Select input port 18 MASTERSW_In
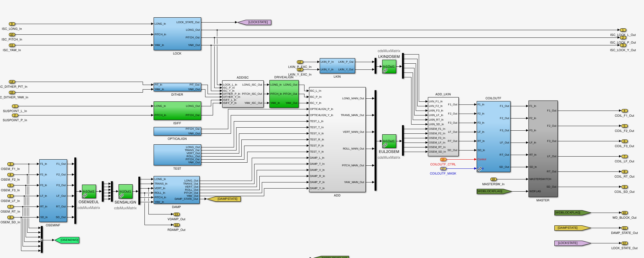Screen dimensions: 644x258 (x=493, y=179)
